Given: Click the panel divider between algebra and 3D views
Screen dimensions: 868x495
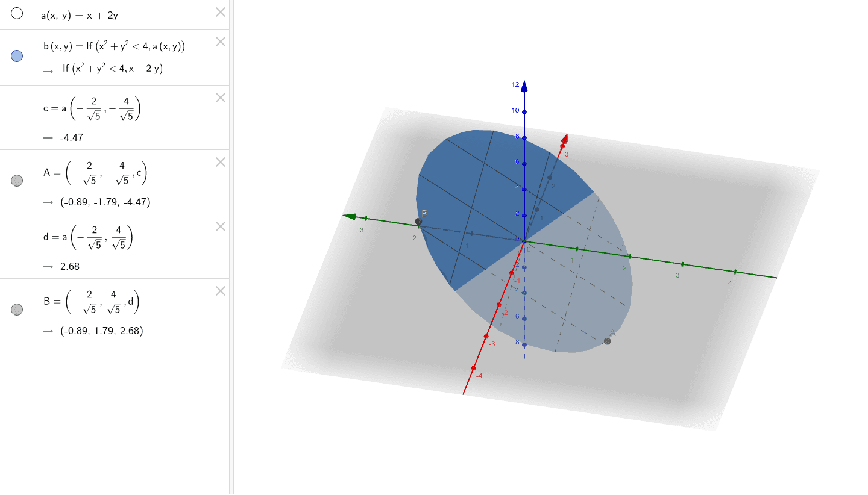Looking at the screenshot, I should pos(231,247).
